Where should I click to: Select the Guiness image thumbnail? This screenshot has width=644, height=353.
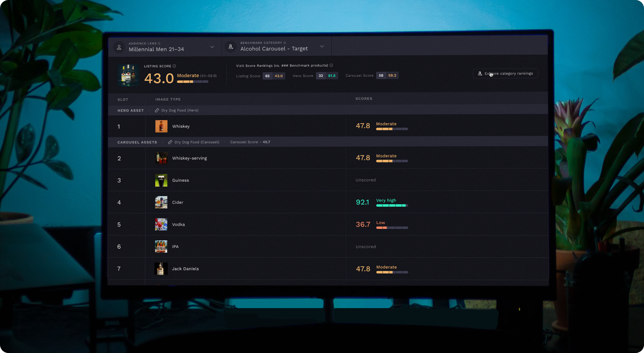tap(161, 180)
